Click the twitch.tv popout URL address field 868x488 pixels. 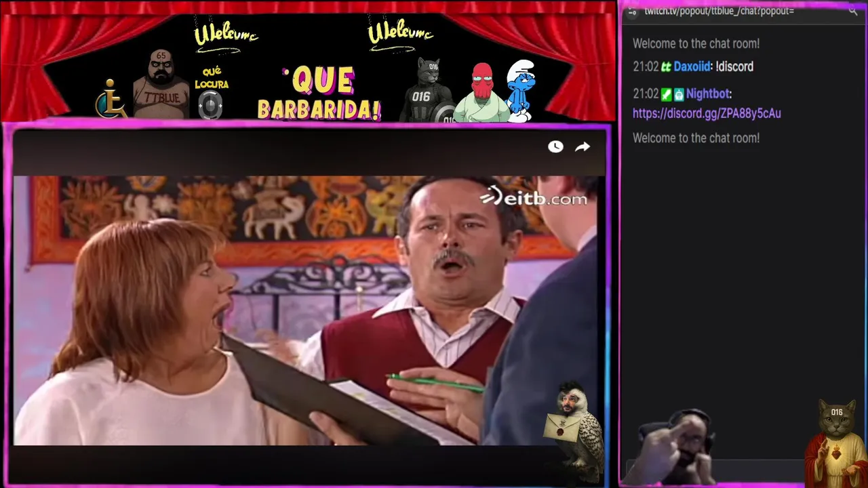pyautogui.click(x=719, y=11)
